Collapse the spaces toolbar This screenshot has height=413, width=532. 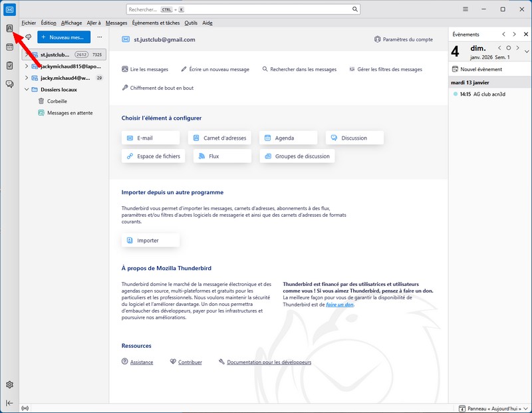pyautogui.click(x=9, y=403)
